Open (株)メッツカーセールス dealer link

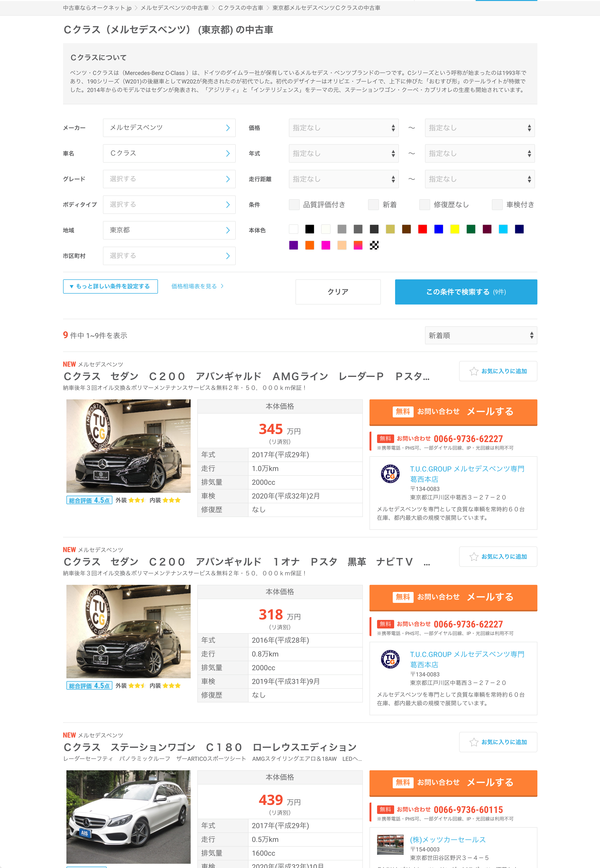click(x=448, y=840)
